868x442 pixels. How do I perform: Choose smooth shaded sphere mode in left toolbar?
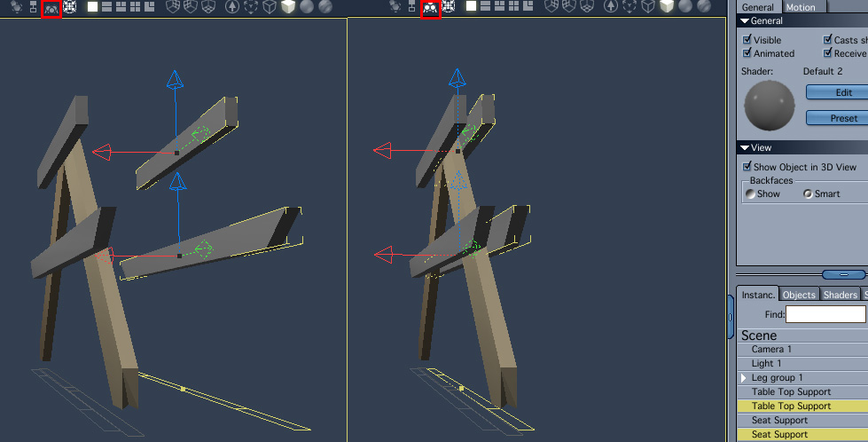tap(307, 6)
